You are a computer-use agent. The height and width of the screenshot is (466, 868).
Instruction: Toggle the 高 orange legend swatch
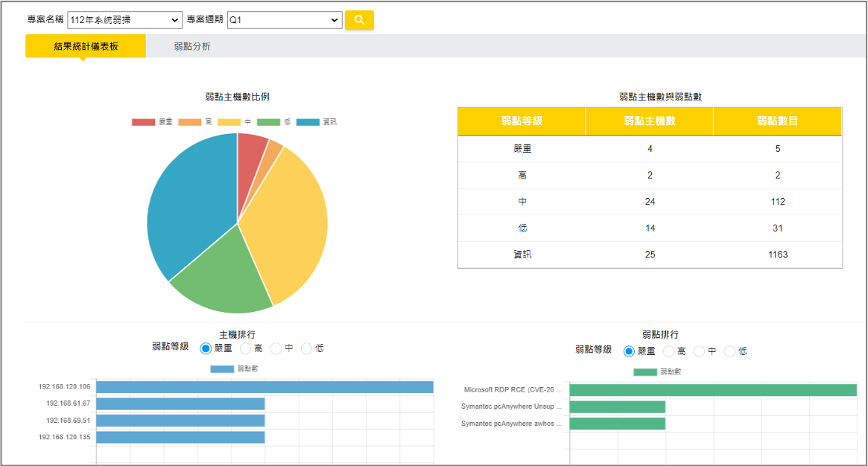189,122
